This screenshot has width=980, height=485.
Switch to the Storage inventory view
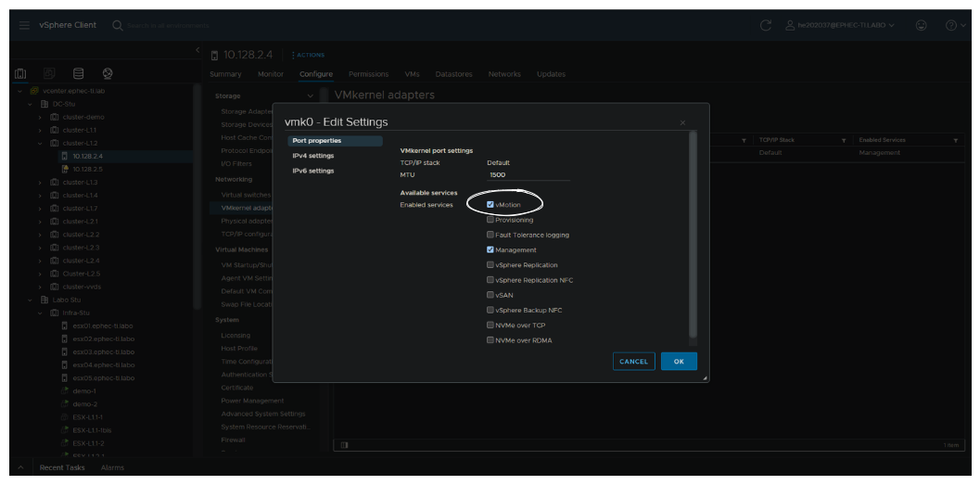pos(78,74)
